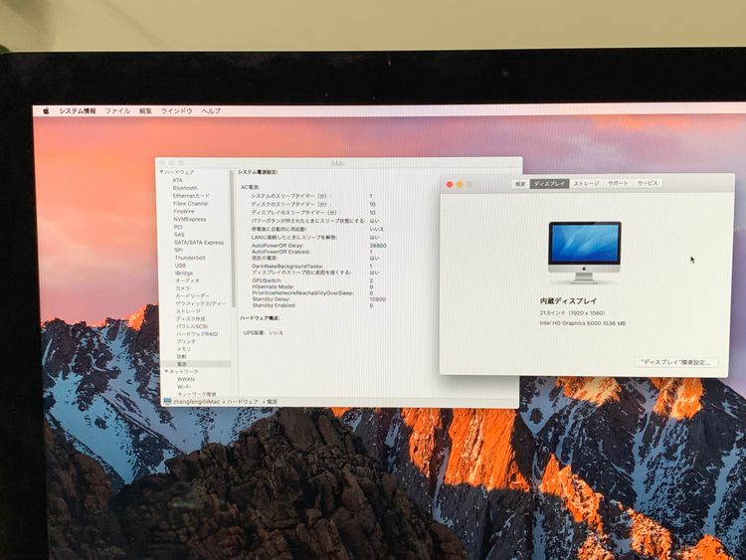Click the iMac display image
Screen dimensions: 746x560
585,253
